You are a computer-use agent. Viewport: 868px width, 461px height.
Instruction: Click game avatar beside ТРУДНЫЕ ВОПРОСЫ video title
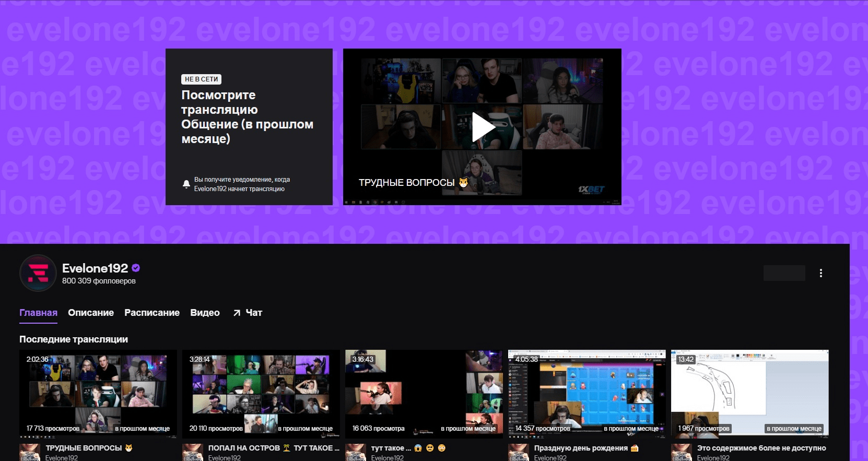point(30,452)
